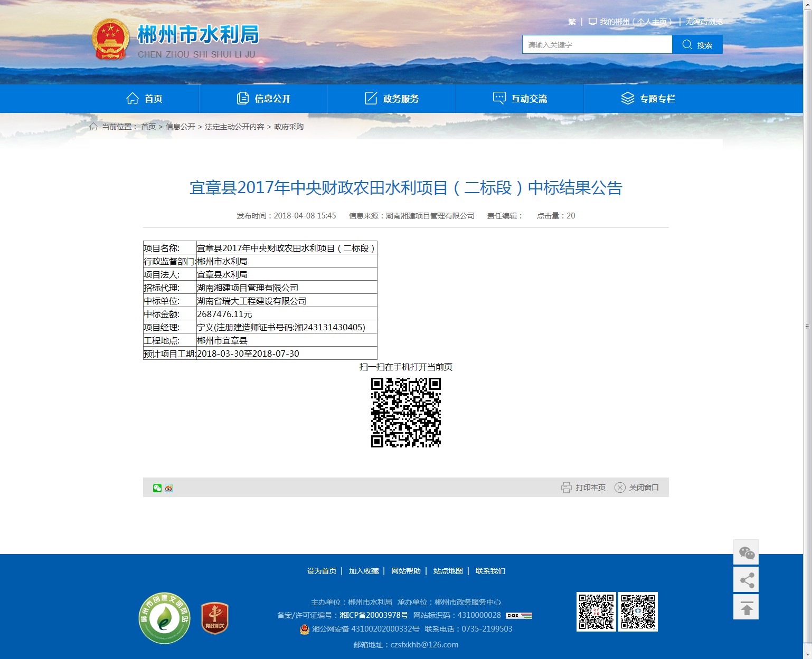Screen dimensions: 812x659
Task: Go to 政府采购 in breadcrumb
Action: pyautogui.click(x=289, y=127)
